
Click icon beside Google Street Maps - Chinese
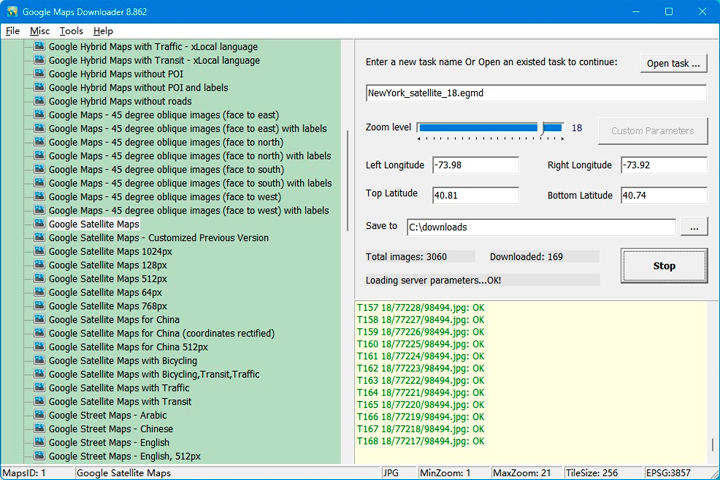click(x=39, y=429)
